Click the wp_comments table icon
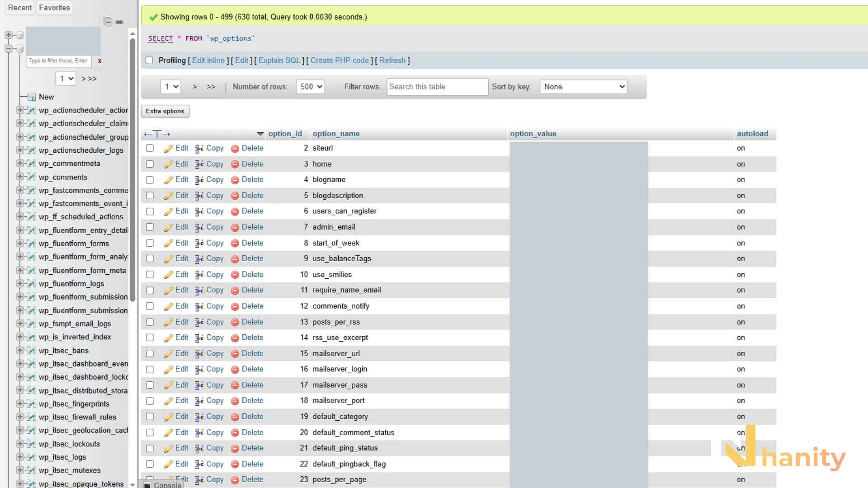 pyautogui.click(x=32, y=177)
